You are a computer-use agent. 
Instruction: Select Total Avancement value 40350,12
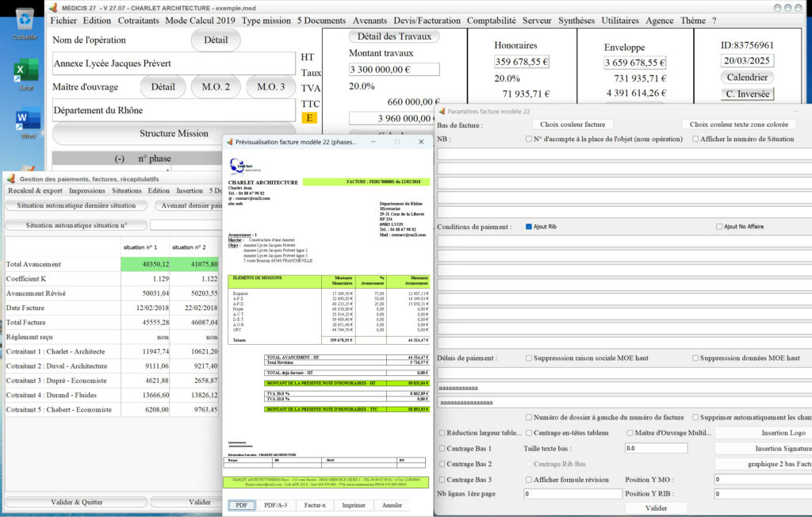(146, 264)
